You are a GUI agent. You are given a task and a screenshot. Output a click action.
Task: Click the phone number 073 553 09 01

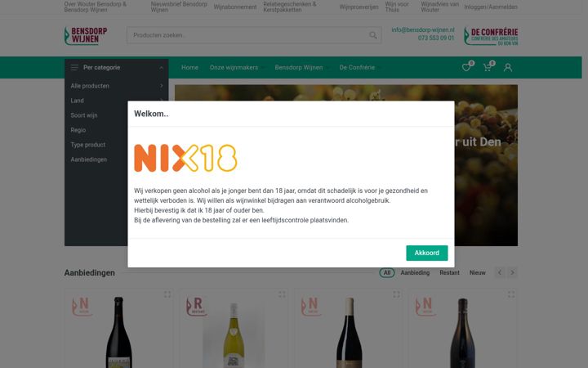(x=436, y=38)
